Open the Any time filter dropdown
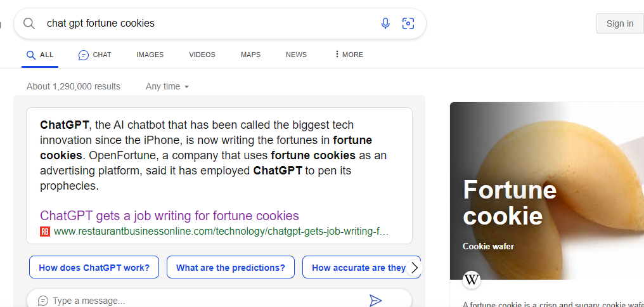This screenshot has width=644, height=307. pyautogui.click(x=167, y=87)
